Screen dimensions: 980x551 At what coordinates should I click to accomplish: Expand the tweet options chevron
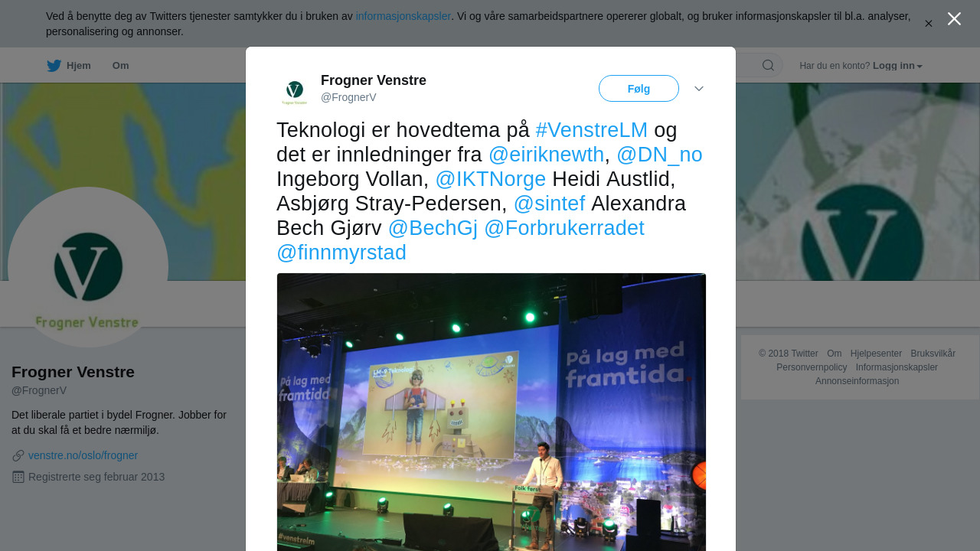click(x=699, y=89)
